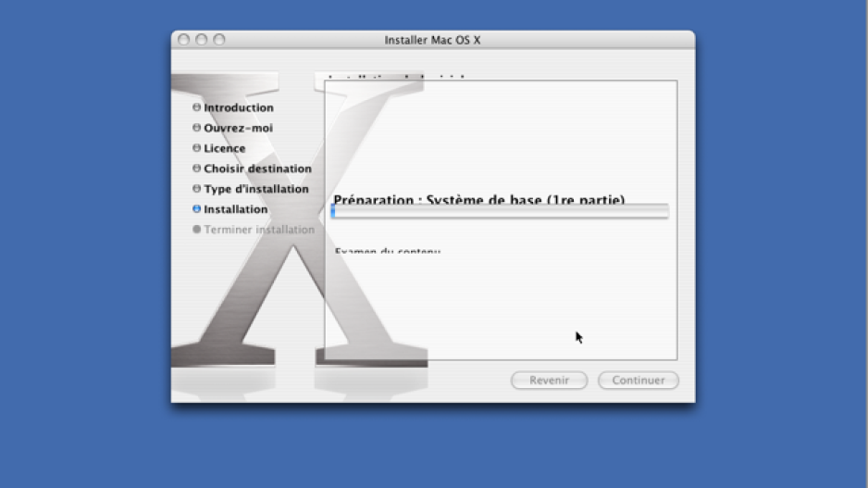Click the gray bullet beside Terminer installation
Viewport: 868px width, 488px height.
(196, 230)
